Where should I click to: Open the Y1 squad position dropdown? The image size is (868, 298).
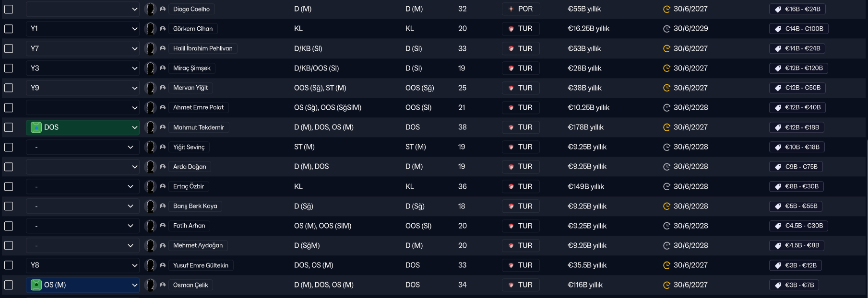tap(83, 29)
